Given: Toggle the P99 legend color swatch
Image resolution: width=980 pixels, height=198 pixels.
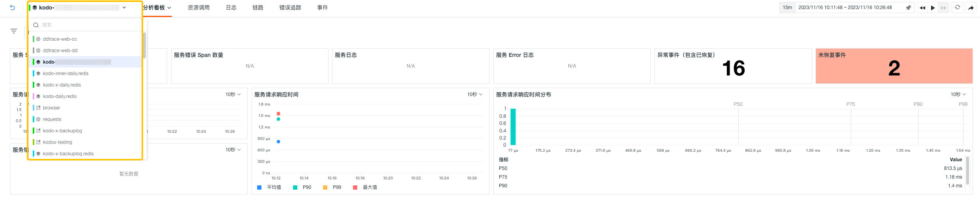Looking at the screenshot, I should 325,187.
